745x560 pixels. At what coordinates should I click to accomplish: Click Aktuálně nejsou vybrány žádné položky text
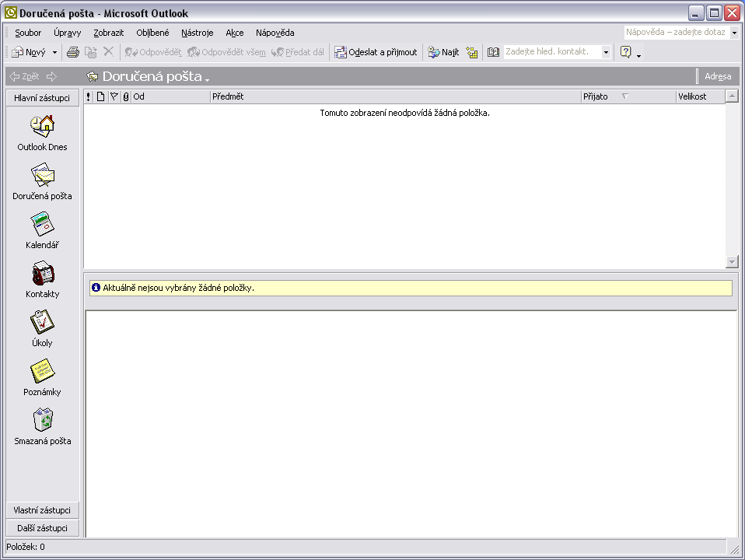(x=179, y=288)
